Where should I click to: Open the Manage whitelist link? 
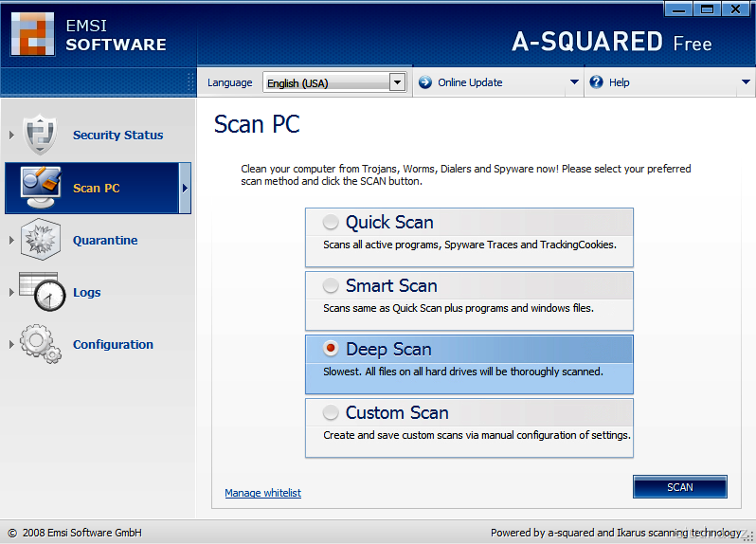pyautogui.click(x=262, y=493)
